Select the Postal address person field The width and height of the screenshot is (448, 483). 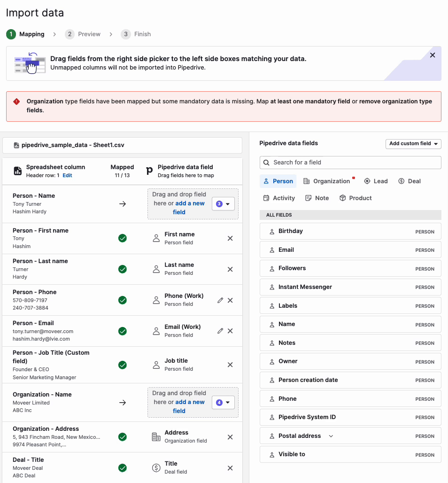(x=350, y=436)
